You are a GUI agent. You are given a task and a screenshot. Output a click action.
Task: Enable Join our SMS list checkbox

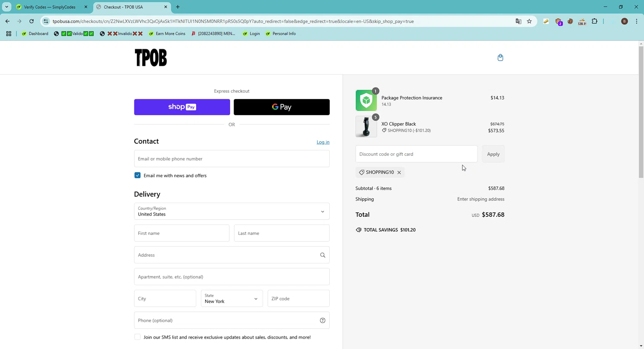(x=137, y=337)
